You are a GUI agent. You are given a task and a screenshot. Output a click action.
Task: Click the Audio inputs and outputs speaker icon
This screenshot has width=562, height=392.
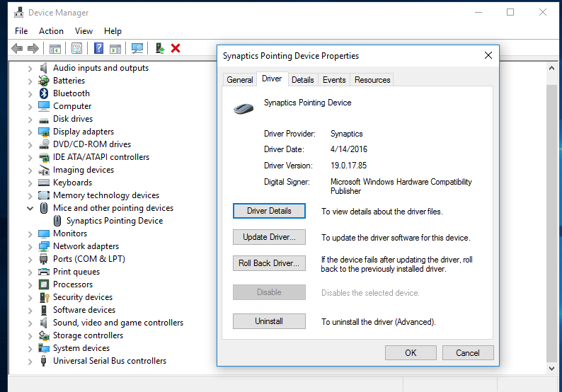click(43, 68)
